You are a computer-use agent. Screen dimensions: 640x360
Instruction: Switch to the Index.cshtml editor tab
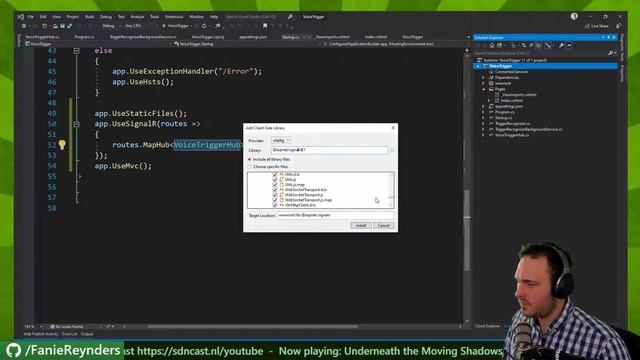coord(376,37)
